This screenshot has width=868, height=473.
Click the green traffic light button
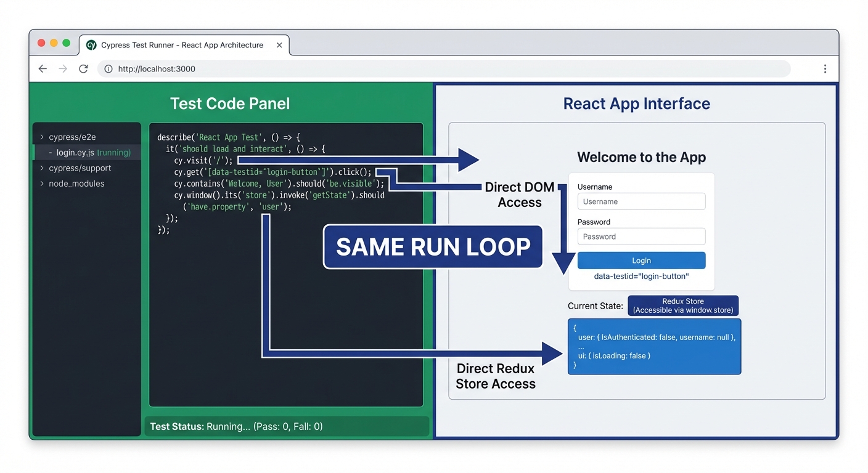click(65, 43)
